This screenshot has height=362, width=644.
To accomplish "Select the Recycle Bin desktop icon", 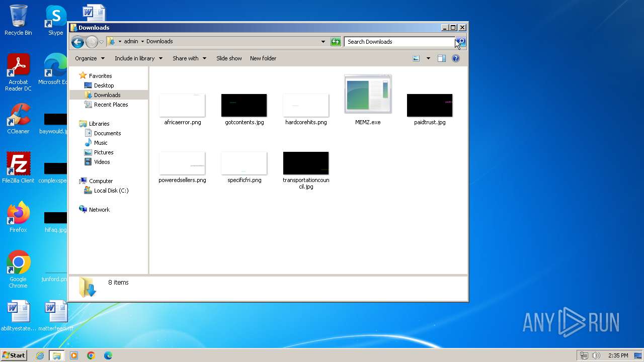I will 18,20.
